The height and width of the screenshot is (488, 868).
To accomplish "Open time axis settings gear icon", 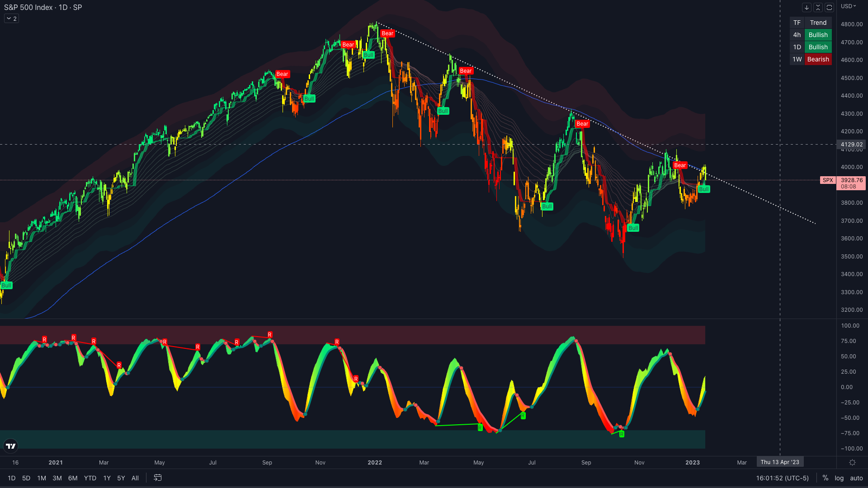I will [852, 462].
